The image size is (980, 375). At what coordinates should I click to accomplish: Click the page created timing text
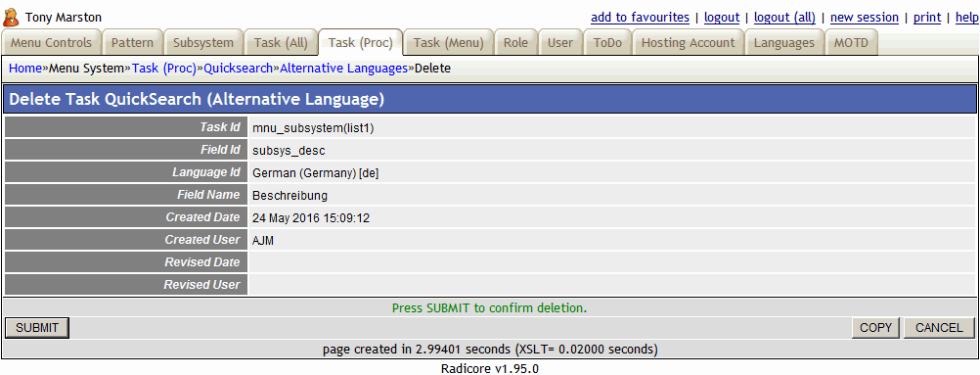point(489,349)
